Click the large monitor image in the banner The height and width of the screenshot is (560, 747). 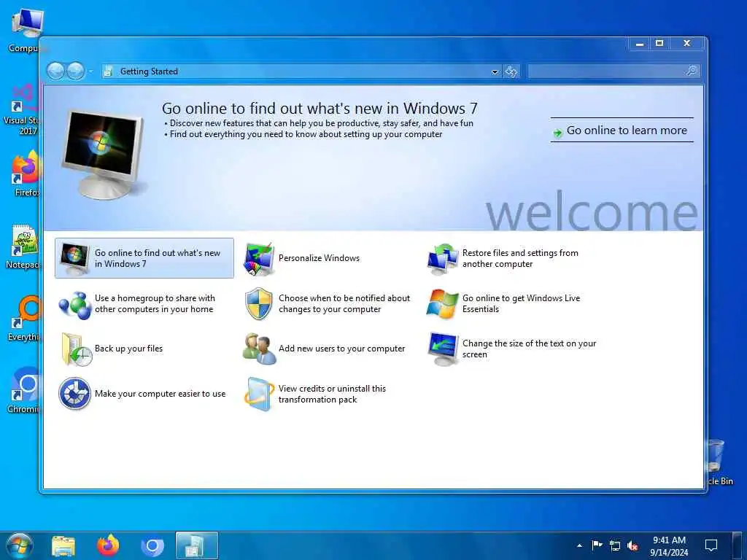(104, 153)
